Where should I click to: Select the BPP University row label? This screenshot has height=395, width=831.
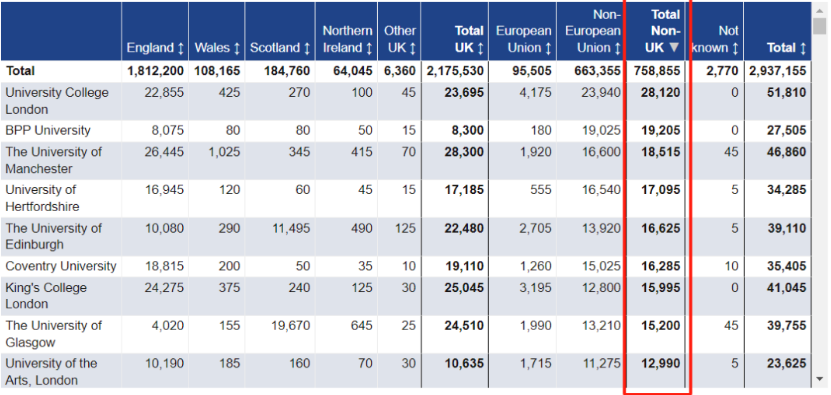(48, 130)
